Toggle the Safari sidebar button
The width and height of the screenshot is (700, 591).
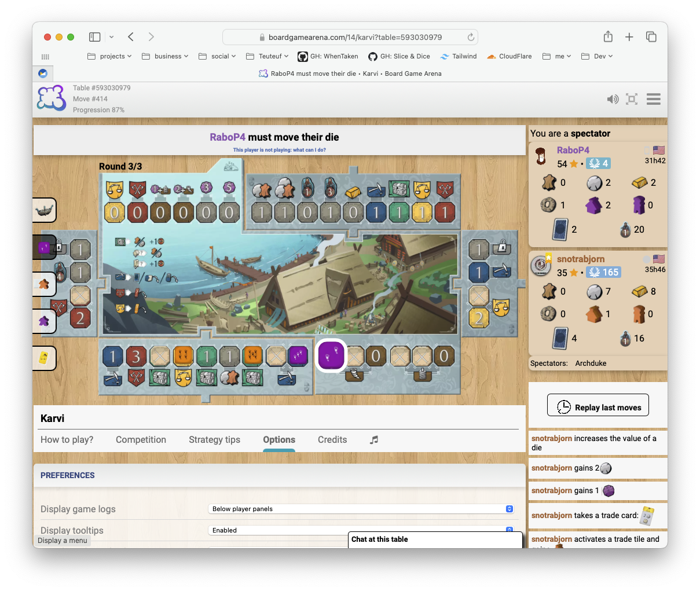point(95,37)
